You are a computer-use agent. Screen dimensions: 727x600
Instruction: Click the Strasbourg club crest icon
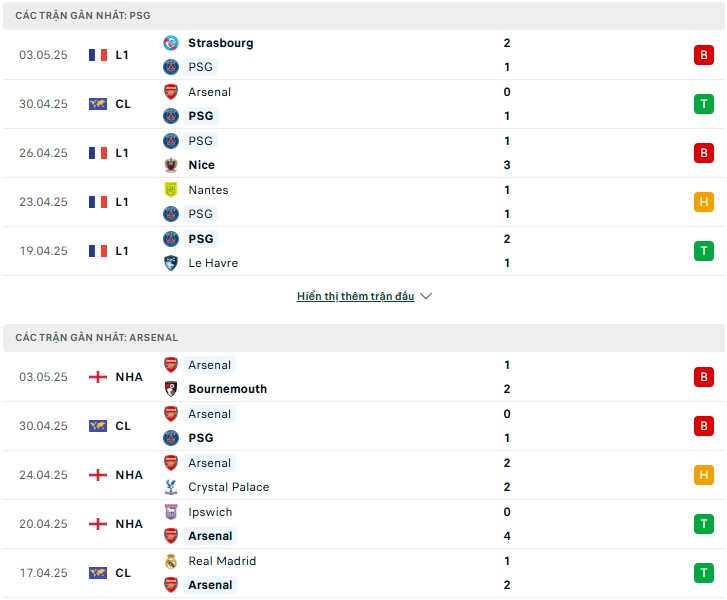click(x=171, y=43)
